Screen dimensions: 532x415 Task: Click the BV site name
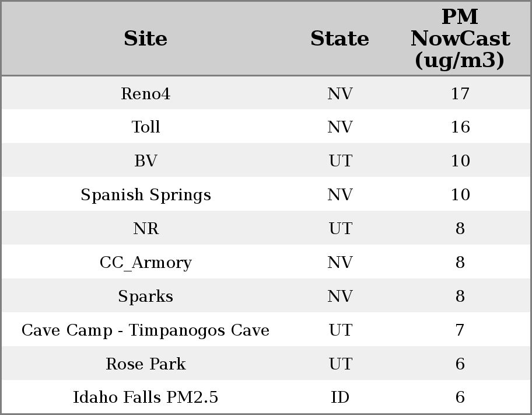tap(146, 161)
